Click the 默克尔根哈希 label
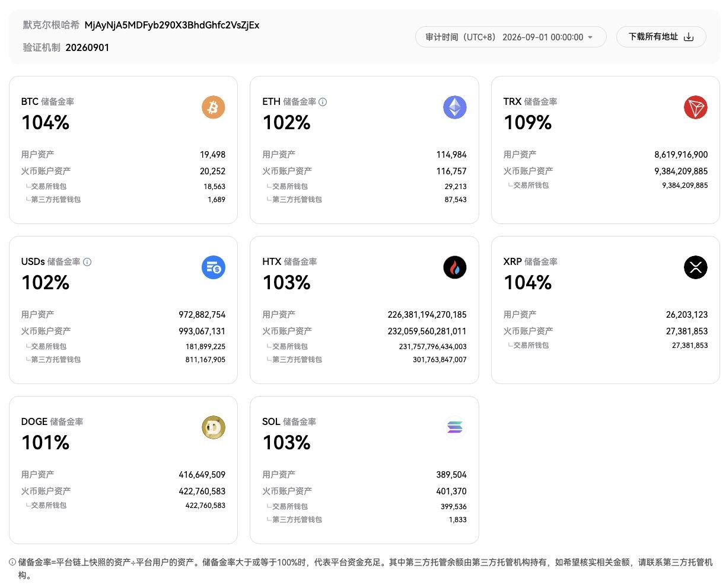This screenshot has width=726, height=588. pos(51,25)
